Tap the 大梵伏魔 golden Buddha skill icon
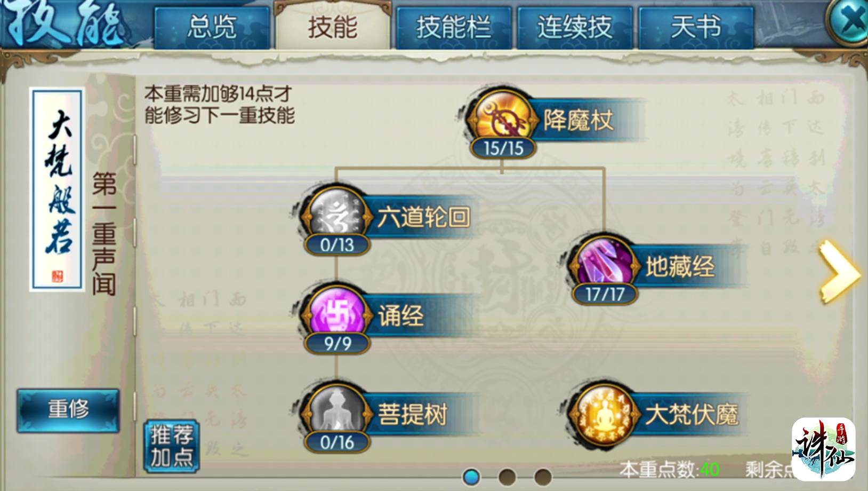The width and height of the screenshot is (868, 491). pyautogui.click(x=604, y=413)
